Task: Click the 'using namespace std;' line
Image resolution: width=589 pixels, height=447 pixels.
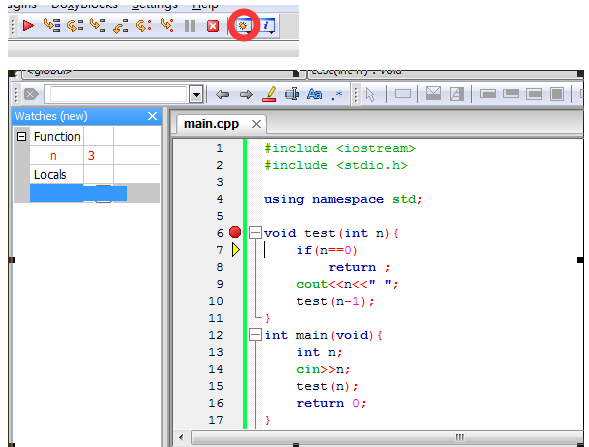Action: (343, 199)
